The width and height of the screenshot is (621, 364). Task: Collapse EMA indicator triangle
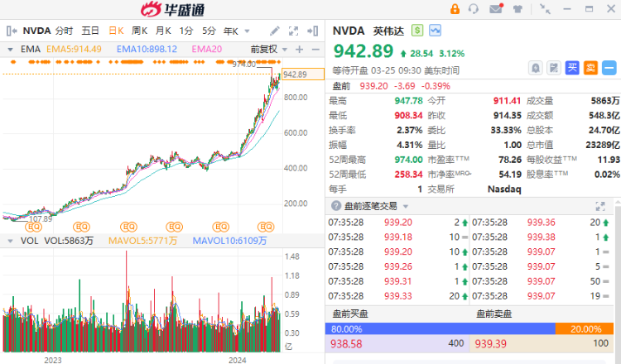pyautogui.click(x=10, y=50)
